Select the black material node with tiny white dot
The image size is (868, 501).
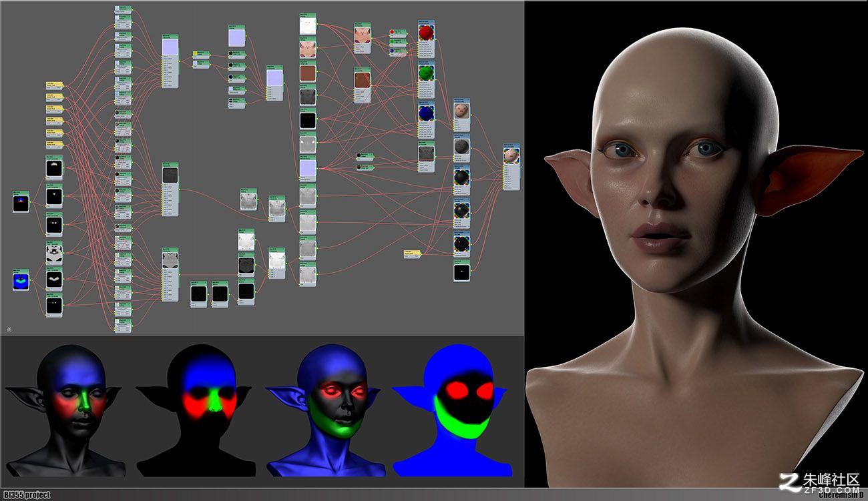461,272
